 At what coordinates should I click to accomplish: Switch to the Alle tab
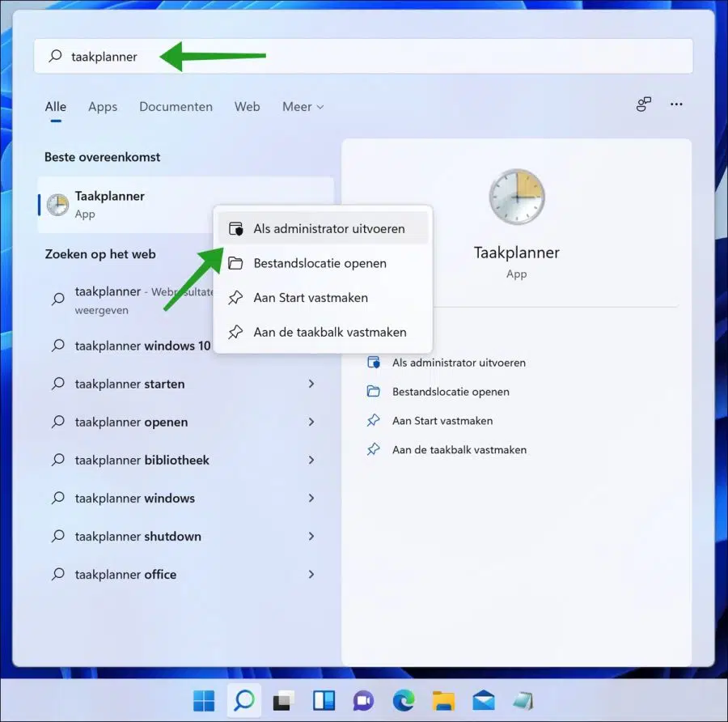[55, 107]
